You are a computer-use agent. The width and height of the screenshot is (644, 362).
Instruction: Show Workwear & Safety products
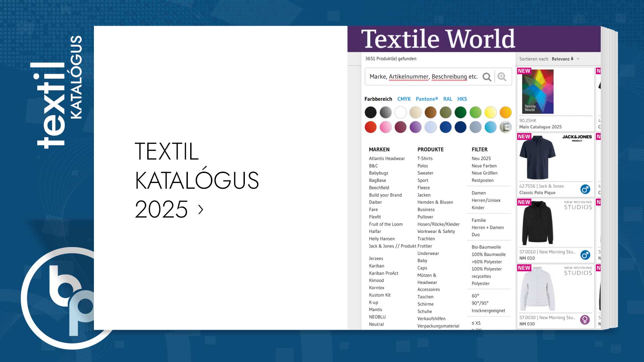(436, 231)
